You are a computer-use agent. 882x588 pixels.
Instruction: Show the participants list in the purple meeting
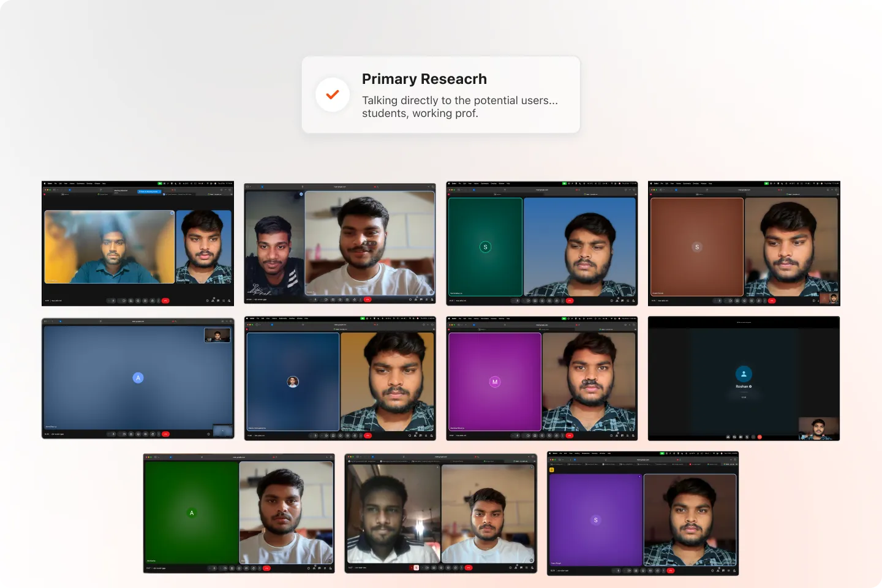pyautogui.click(x=617, y=435)
